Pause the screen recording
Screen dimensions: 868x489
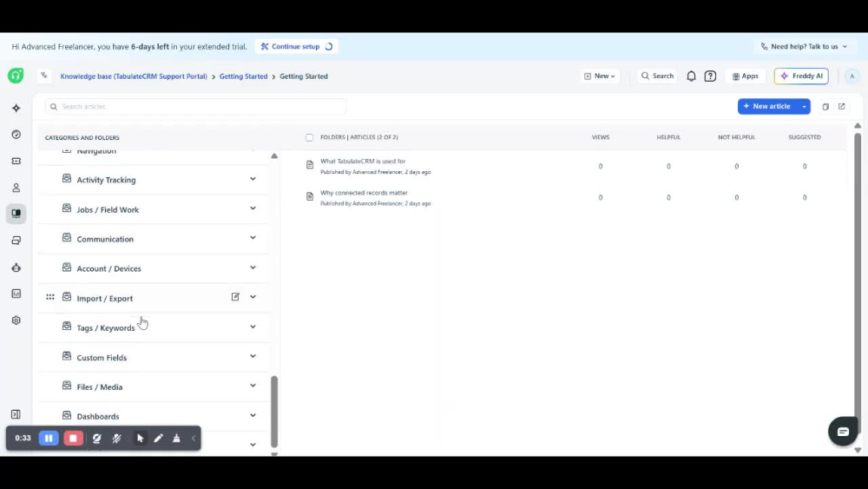tap(49, 438)
